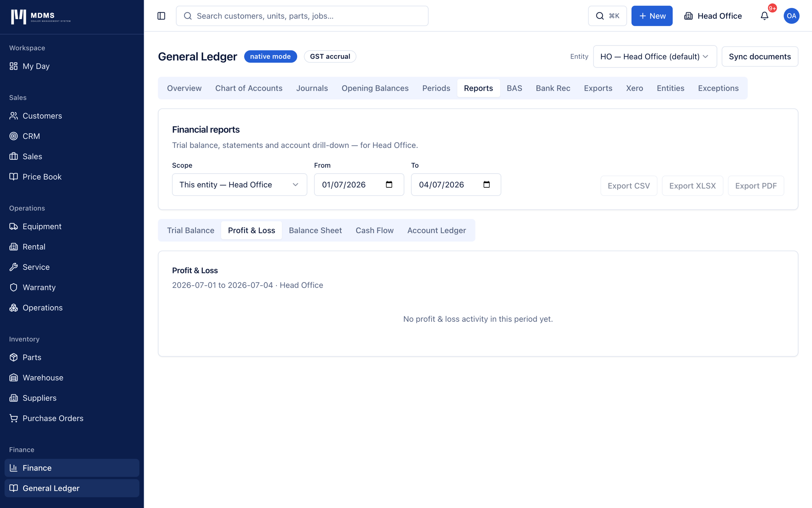
Task: Open Purchase Orders in the sidebar
Action: click(x=72, y=418)
